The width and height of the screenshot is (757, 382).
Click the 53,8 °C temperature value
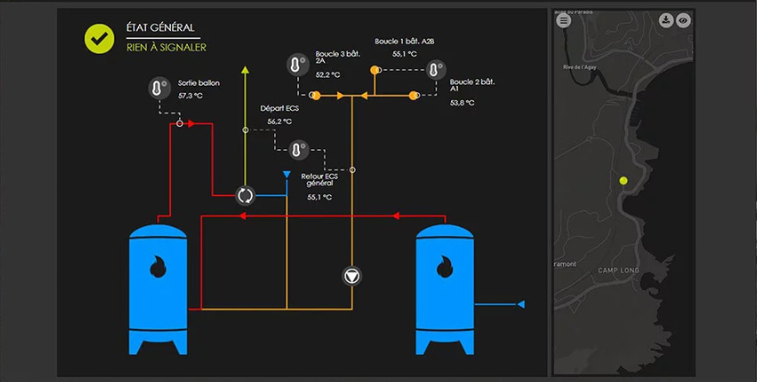pyautogui.click(x=462, y=103)
